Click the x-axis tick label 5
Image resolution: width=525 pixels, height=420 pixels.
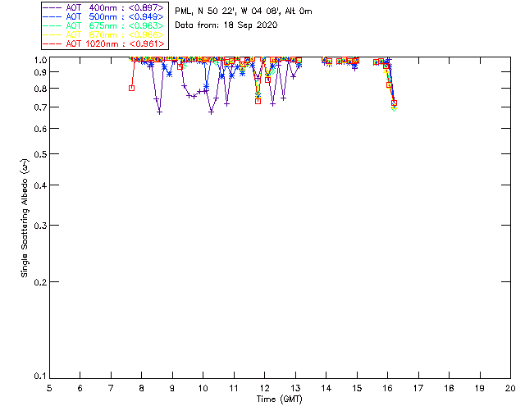(x=49, y=388)
